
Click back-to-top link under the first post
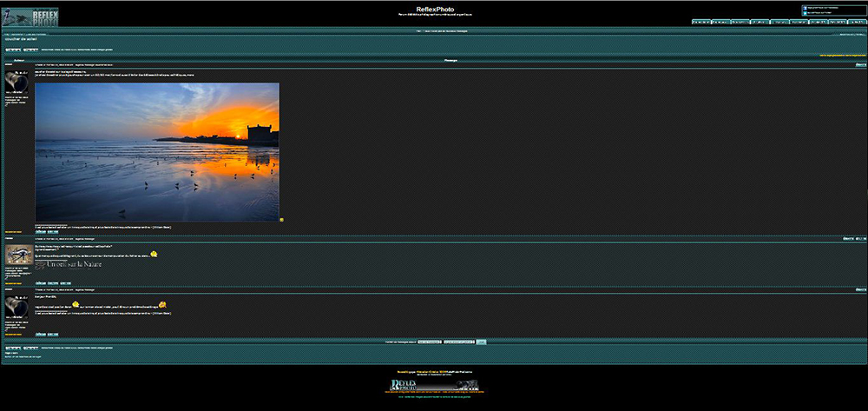13,231
